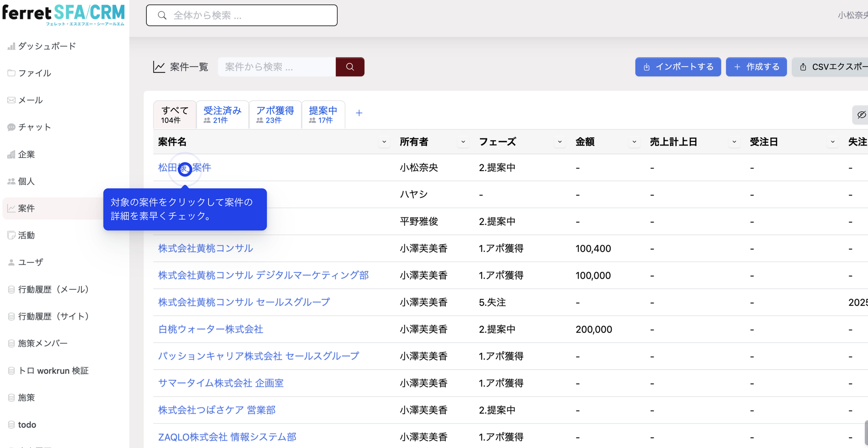Image resolution: width=868 pixels, height=448 pixels.
Task: Click the 施策メンバー database icon
Action: tap(11, 343)
